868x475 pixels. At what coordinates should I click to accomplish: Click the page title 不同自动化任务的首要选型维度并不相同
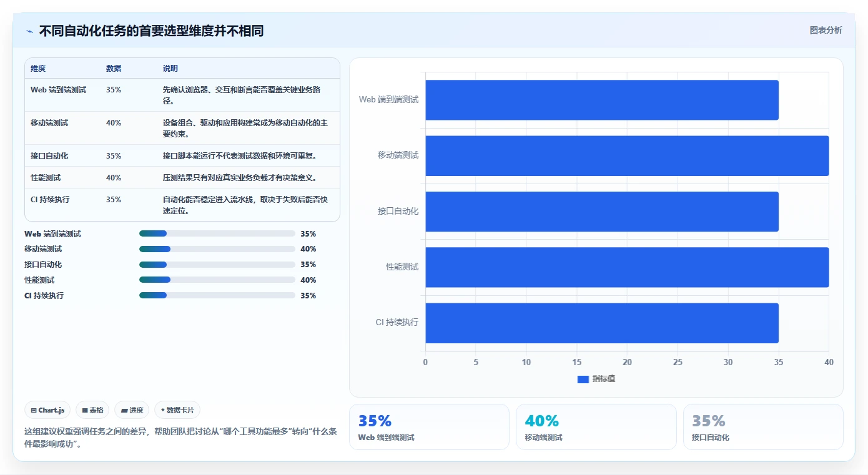[151, 31]
